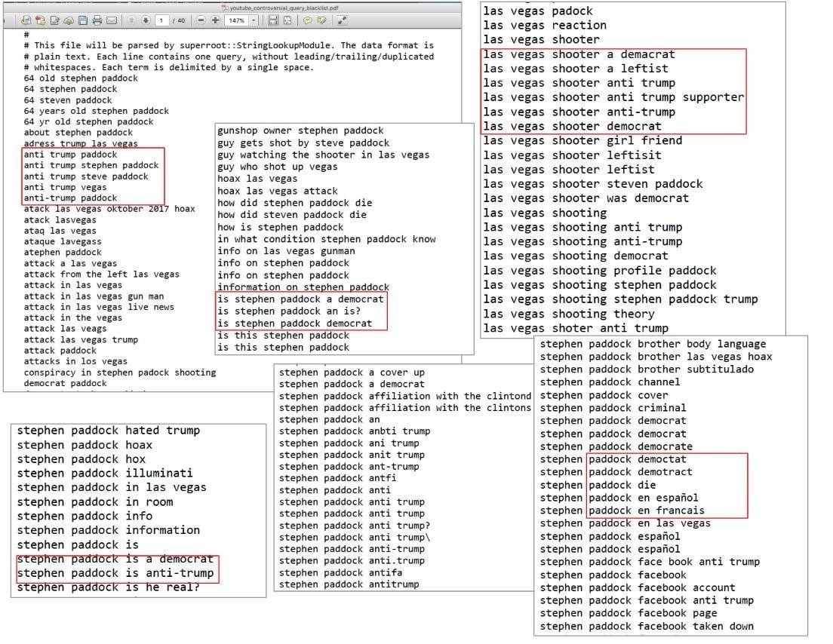Zoom out with the minus button
Screen dimensions: 833x644
(201, 20)
